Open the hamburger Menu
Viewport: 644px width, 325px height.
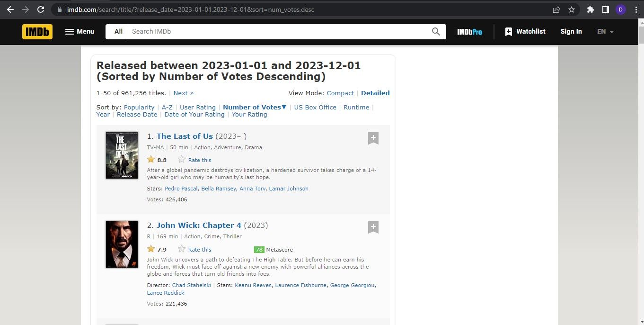click(x=79, y=31)
